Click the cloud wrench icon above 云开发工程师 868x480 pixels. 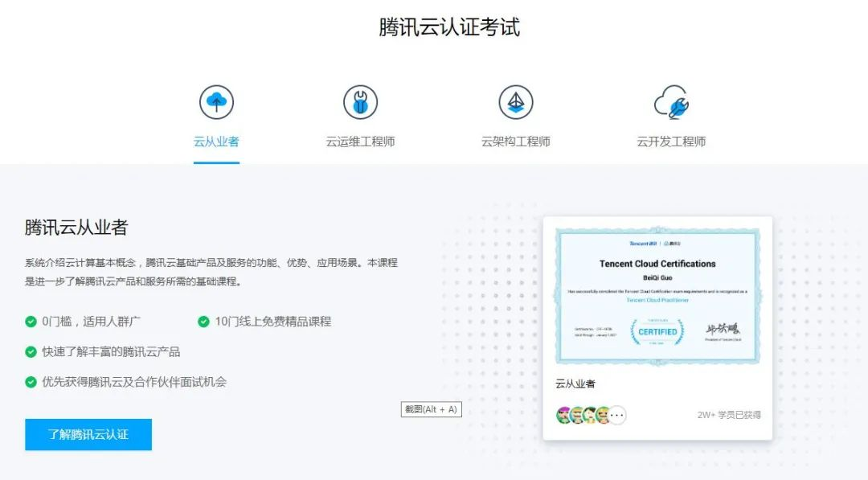pyautogui.click(x=671, y=102)
